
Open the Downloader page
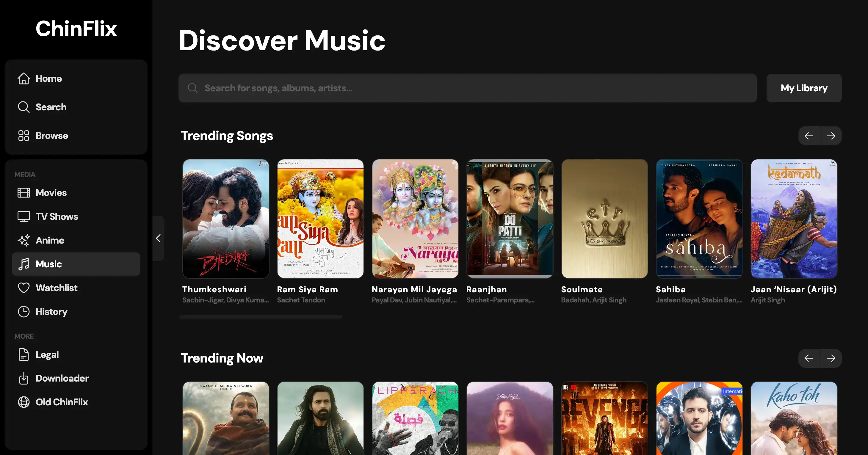(x=76, y=378)
